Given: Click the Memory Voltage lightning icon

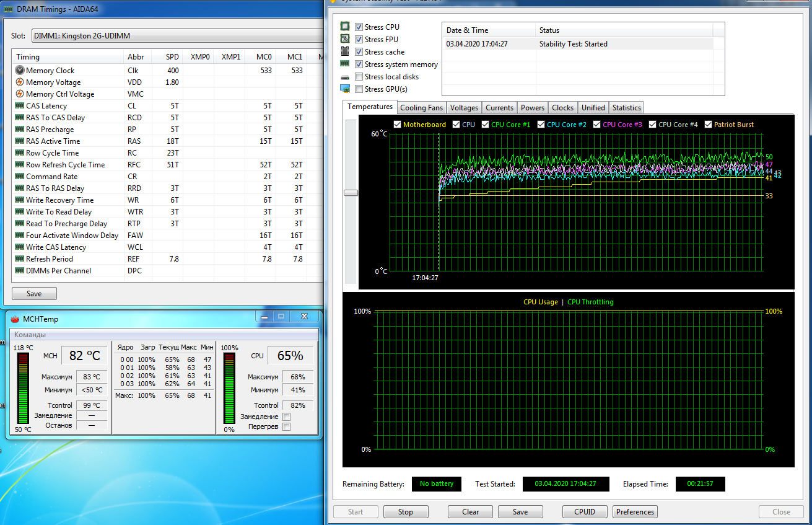Looking at the screenshot, I should click(x=20, y=82).
